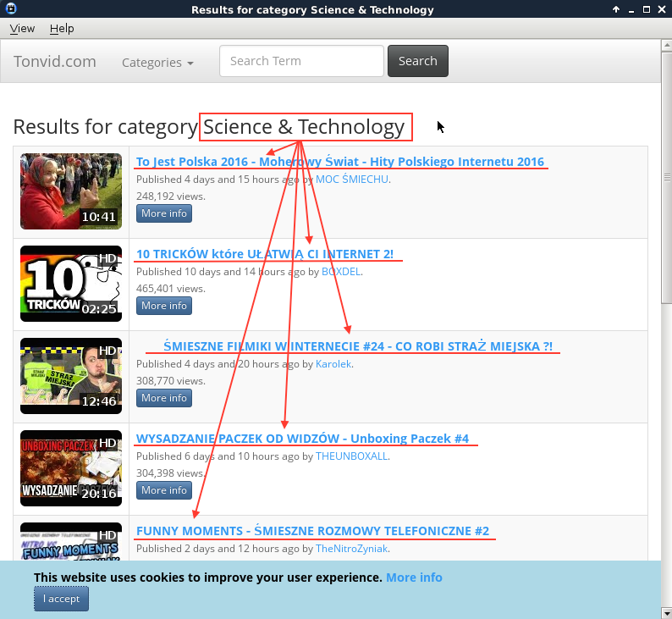The image size is (672, 619).
Task: Expand the Categories dropdown
Action: (157, 63)
